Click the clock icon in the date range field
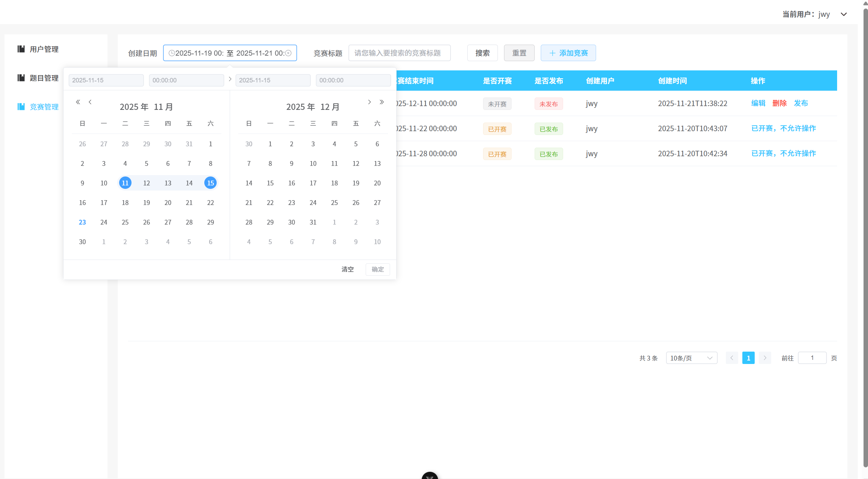Viewport: 868px width, 479px height. point(172,53)
